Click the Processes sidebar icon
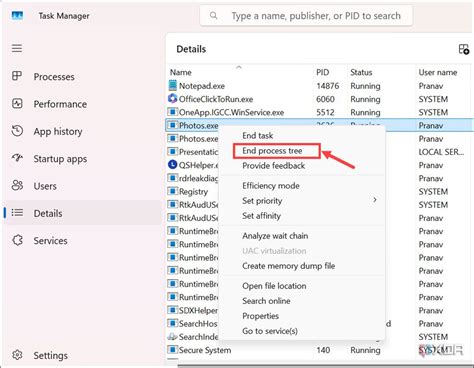This screenshot has width=474, height=368. point(17,76)
